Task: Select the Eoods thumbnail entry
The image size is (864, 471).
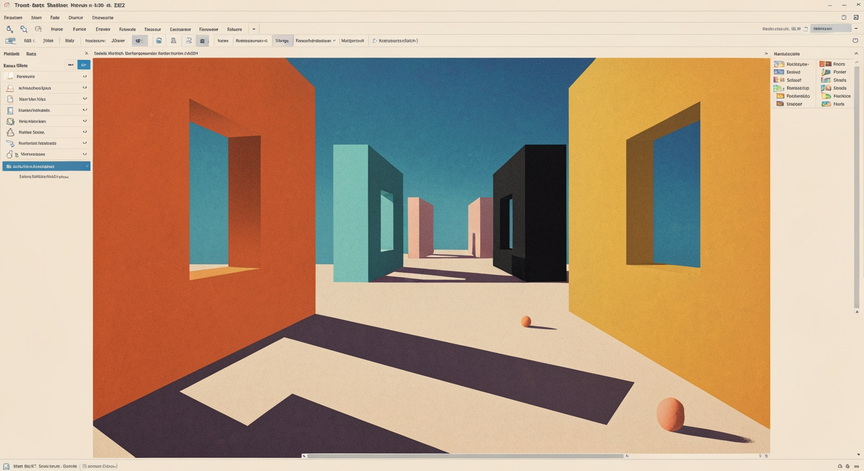Action: point(834,88)
